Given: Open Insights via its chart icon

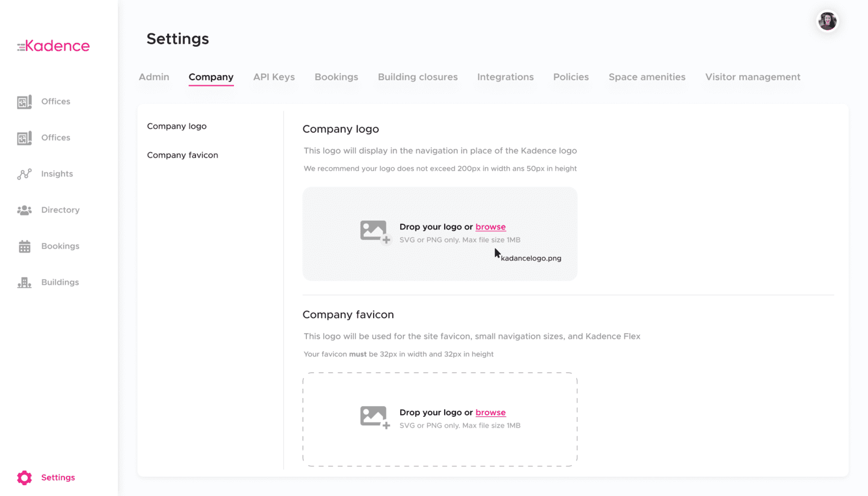Looking at the screenshot, I should 24,174.
